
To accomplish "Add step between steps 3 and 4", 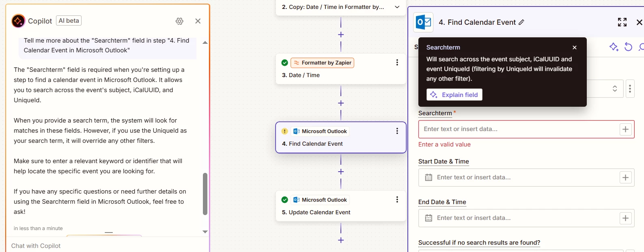I will pyautogui.click(x=341, y=103).
